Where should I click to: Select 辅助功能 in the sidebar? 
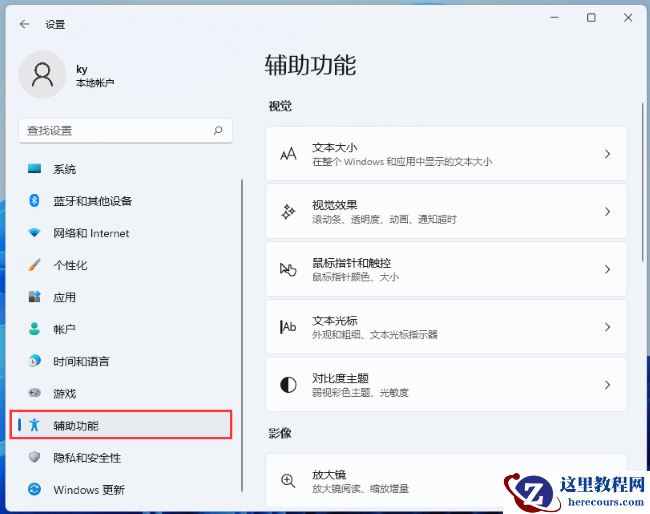tap(121, 425)
